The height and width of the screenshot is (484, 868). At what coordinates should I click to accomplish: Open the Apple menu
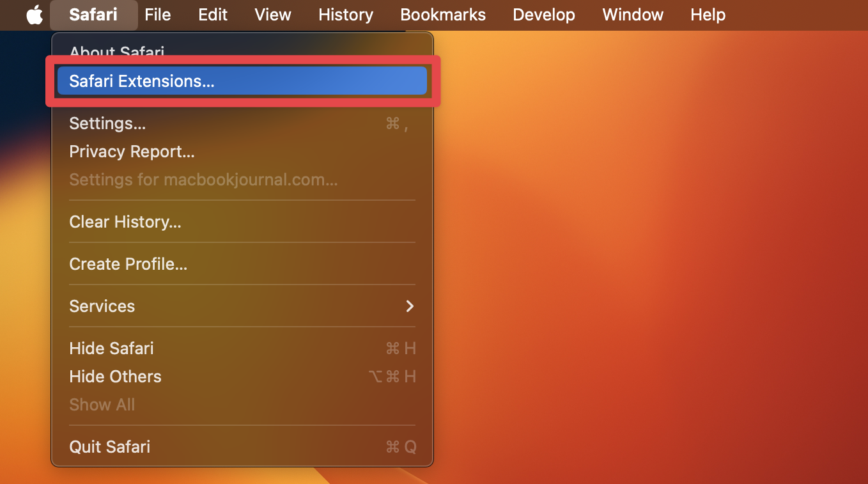[35, 15]
